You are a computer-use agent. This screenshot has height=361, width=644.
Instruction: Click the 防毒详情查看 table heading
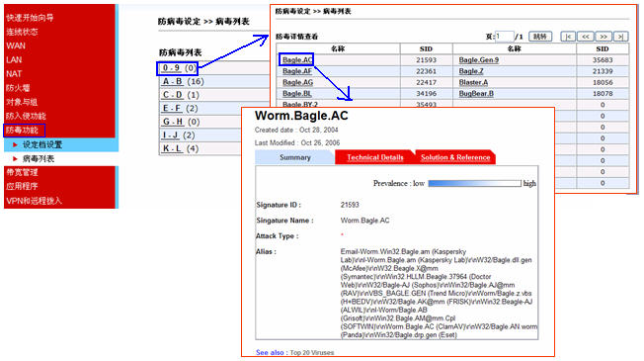pyautogui.click(x=296, y=37)
